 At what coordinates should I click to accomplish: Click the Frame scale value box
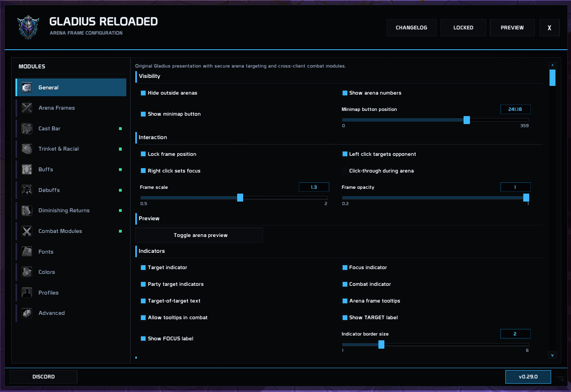point(314,187)
